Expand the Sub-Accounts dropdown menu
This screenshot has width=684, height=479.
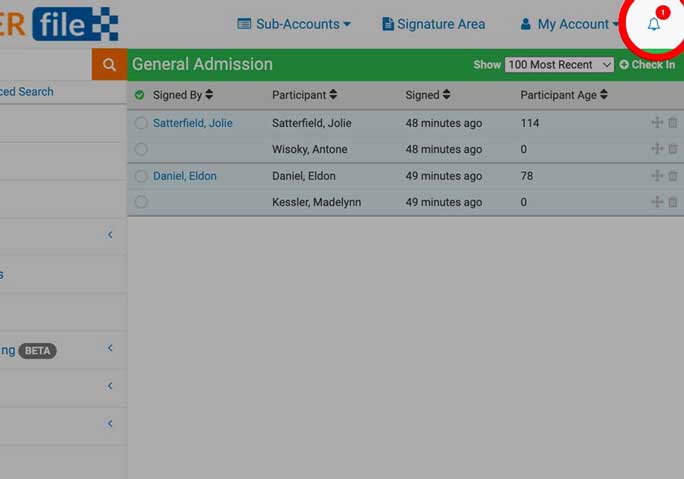[x=294, y=24]
